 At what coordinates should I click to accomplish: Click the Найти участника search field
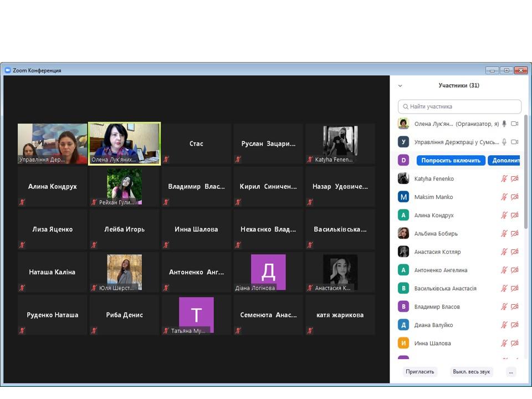(x=460, y=106)
